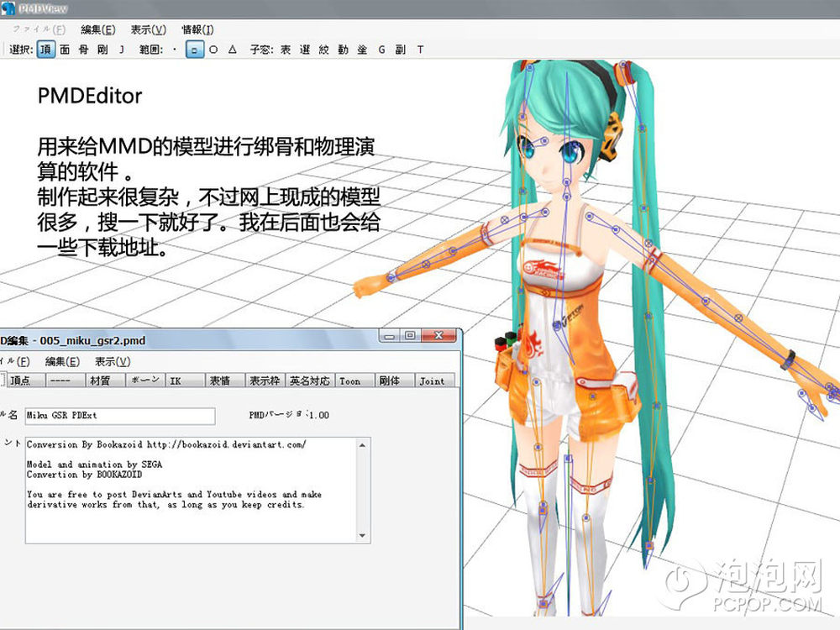Viewport: 840px width, 630px height.
Task: Click the model name field 'Miku GSR PDExt'
Action: 120,416
